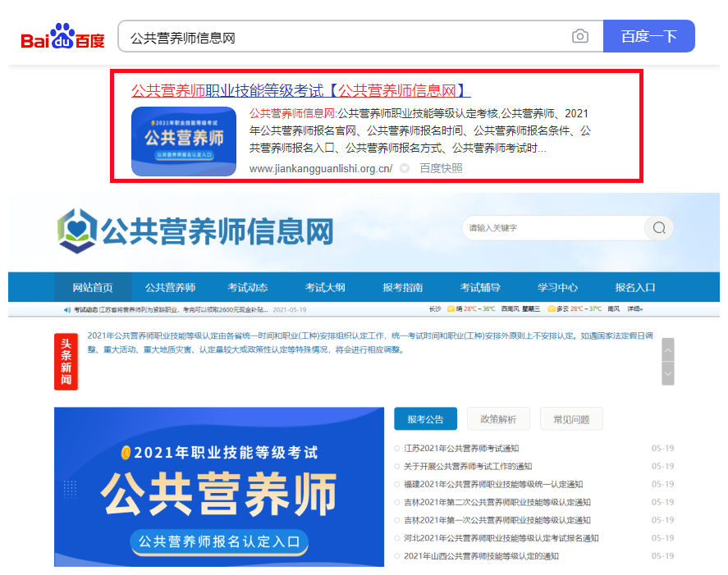Open camera image search in Baidu search box
The height and width of the screenshot is (575, 728).
point(580,36)
